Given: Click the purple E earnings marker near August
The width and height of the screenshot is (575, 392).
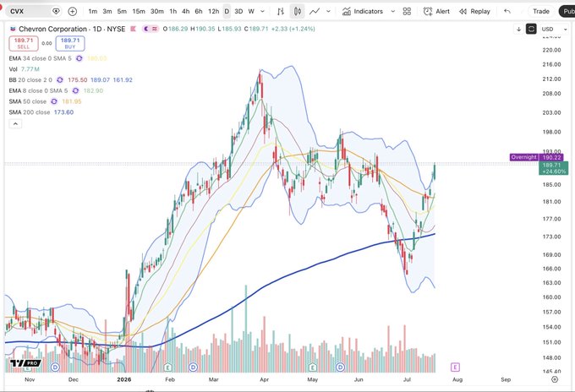Looking at the screenshot, I should click(455, 367).
